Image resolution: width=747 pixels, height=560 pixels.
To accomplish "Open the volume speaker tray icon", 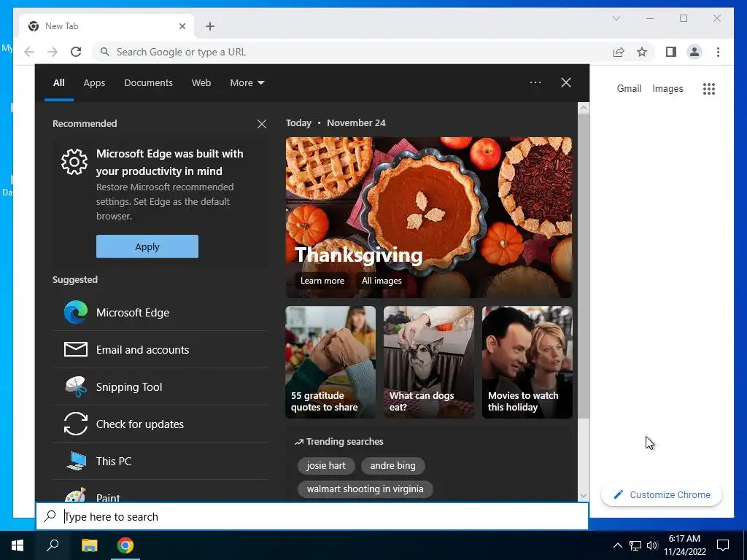I will pyautogui.click(x=651, y=545).
